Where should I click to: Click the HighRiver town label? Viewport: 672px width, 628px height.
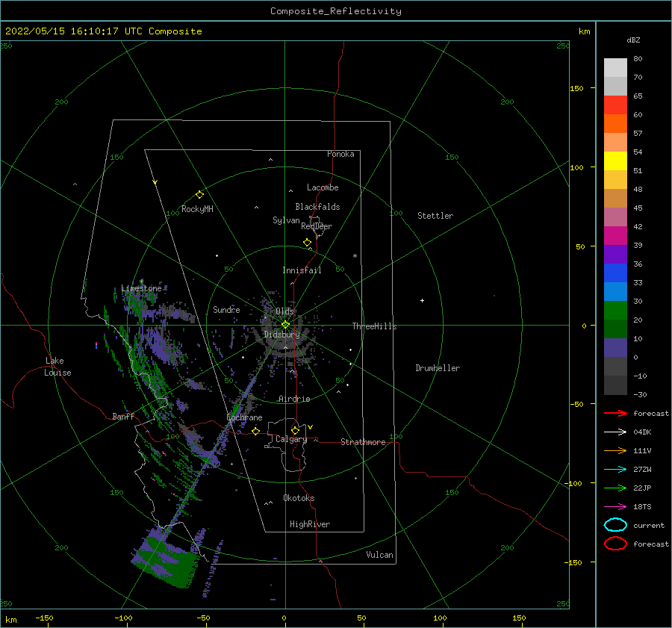(x=310, y=525)
